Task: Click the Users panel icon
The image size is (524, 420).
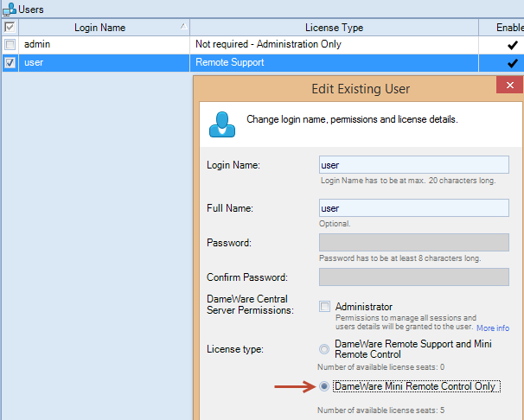Action: pos(8,9)
